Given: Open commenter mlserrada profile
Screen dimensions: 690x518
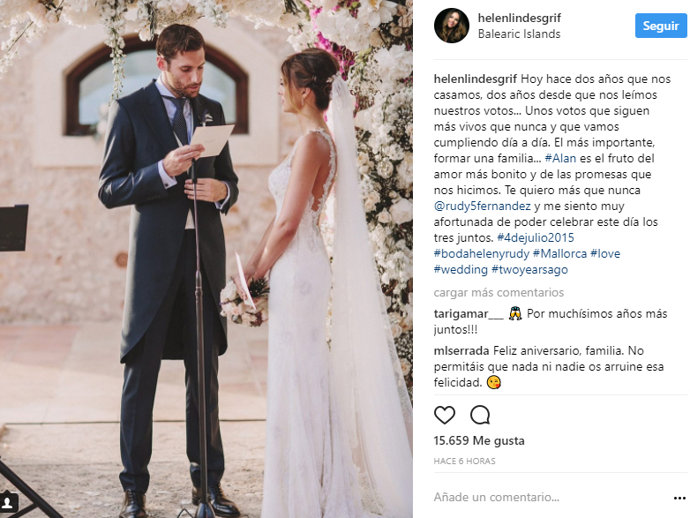Looking at the screenshot, I should [x=461, y=351].
